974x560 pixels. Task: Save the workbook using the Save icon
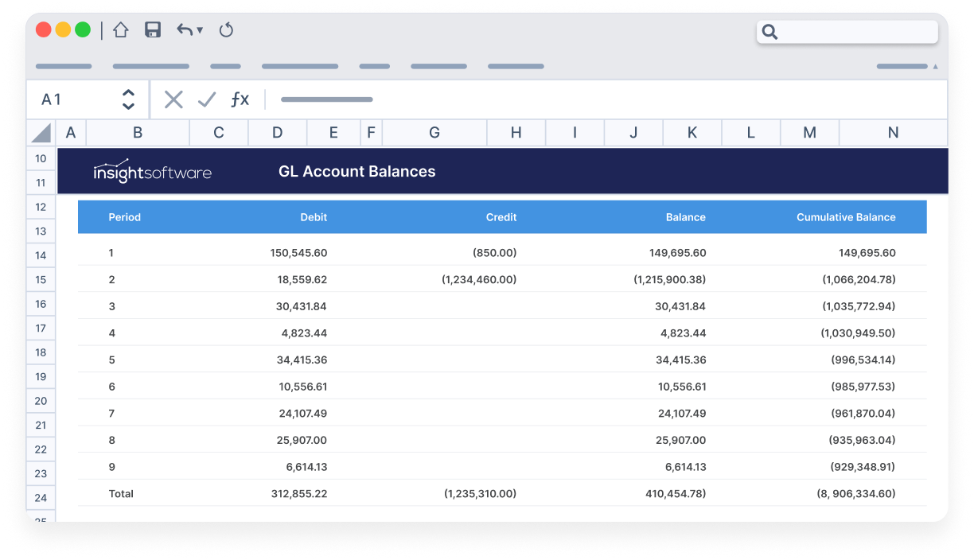coord(152,29)
